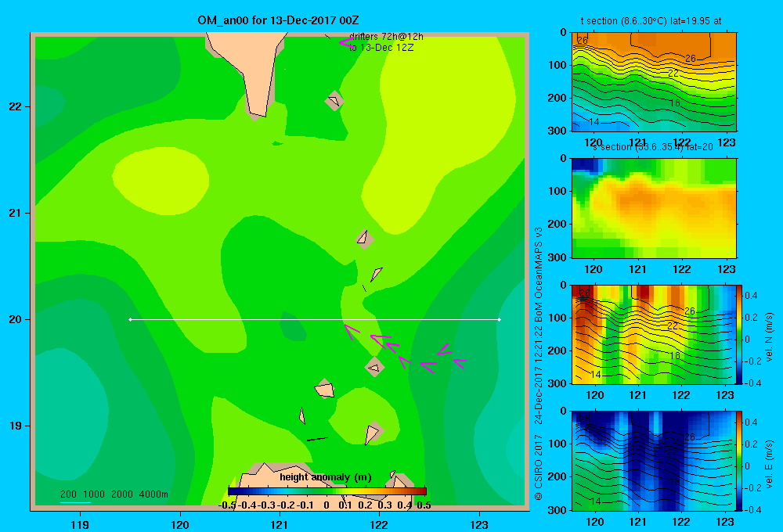This screenshot has height=532, width=783.
Task: Click latitude label 20 on main map
Action: pyautogui.click(x=16, y=319)
